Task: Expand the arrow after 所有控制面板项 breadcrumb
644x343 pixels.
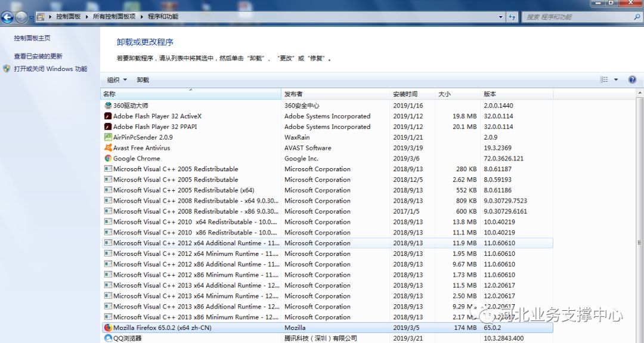Action: click(x=142, y=17)
